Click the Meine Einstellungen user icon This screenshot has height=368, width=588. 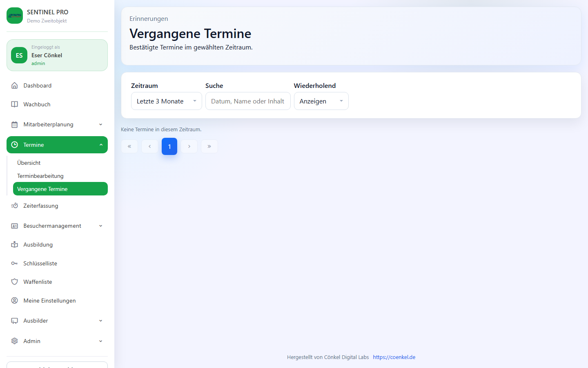click(x=15, y=301)
